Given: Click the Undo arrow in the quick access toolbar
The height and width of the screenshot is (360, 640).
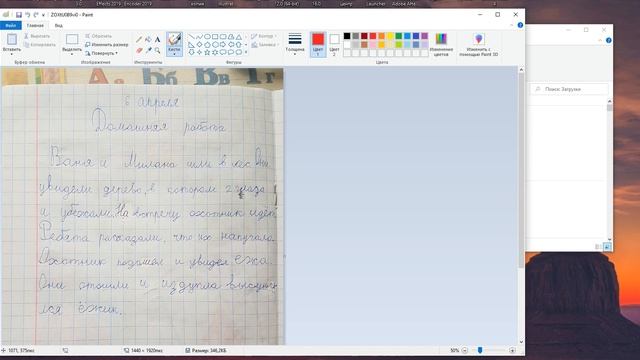Looking at the screenshot, I should click(x=27, y=15).
